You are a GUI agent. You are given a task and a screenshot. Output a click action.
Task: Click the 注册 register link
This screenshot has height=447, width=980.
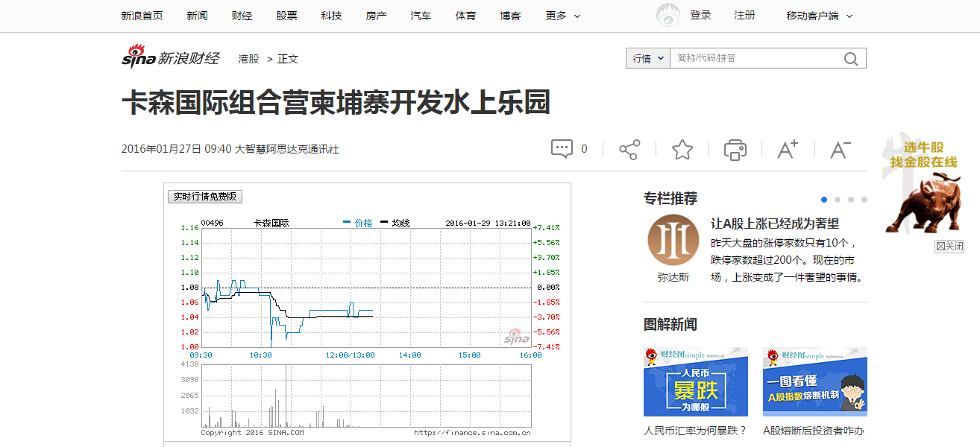point(744,15)
